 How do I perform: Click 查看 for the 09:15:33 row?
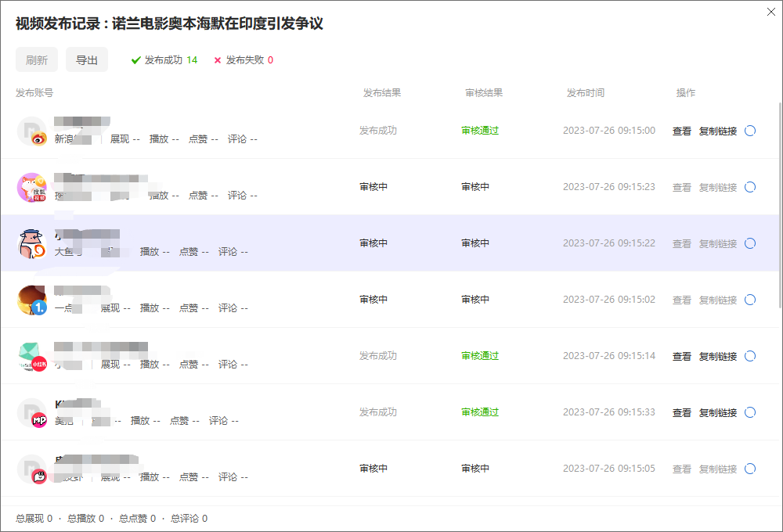click(x=681, y=413)
